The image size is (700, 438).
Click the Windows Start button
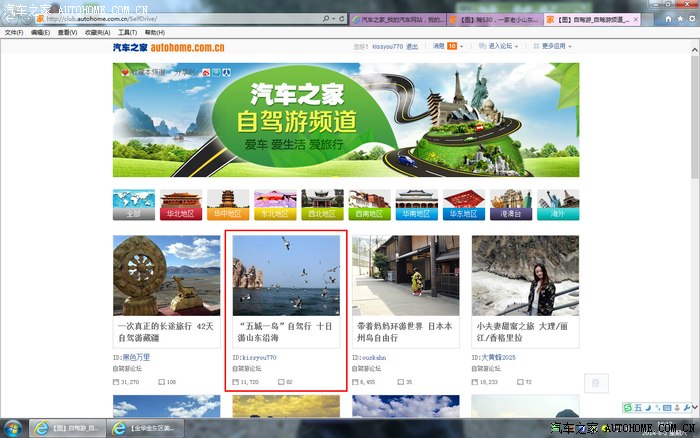[13, 427]
